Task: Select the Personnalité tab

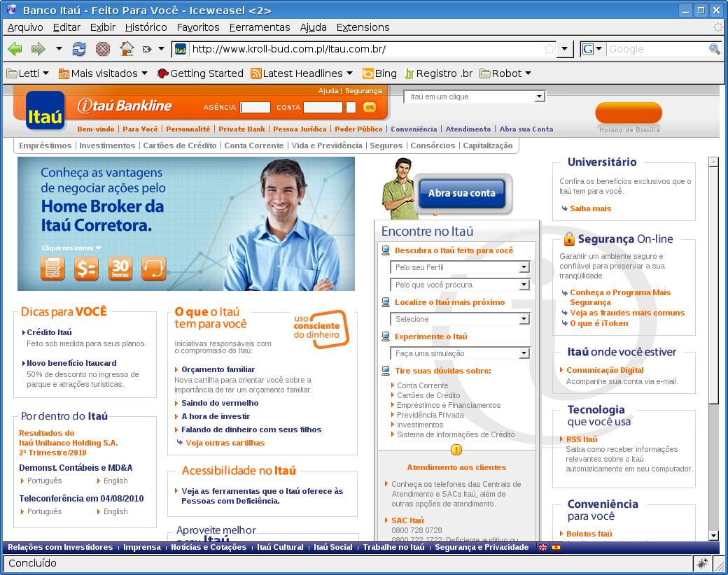Action: (x=188, y=129)
